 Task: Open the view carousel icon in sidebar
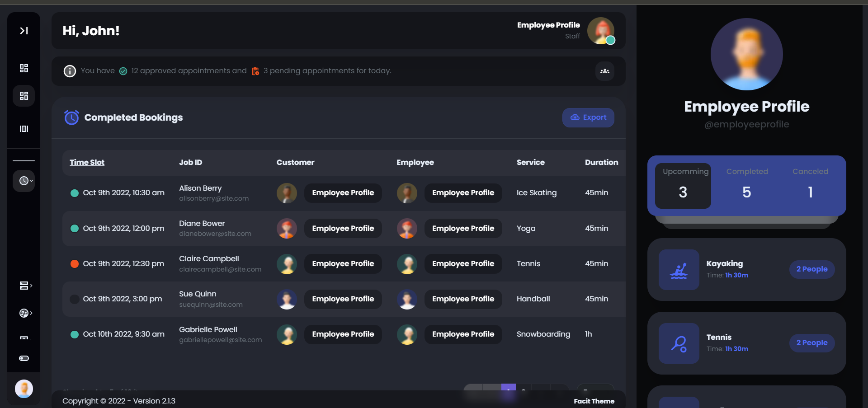[24, 129]
